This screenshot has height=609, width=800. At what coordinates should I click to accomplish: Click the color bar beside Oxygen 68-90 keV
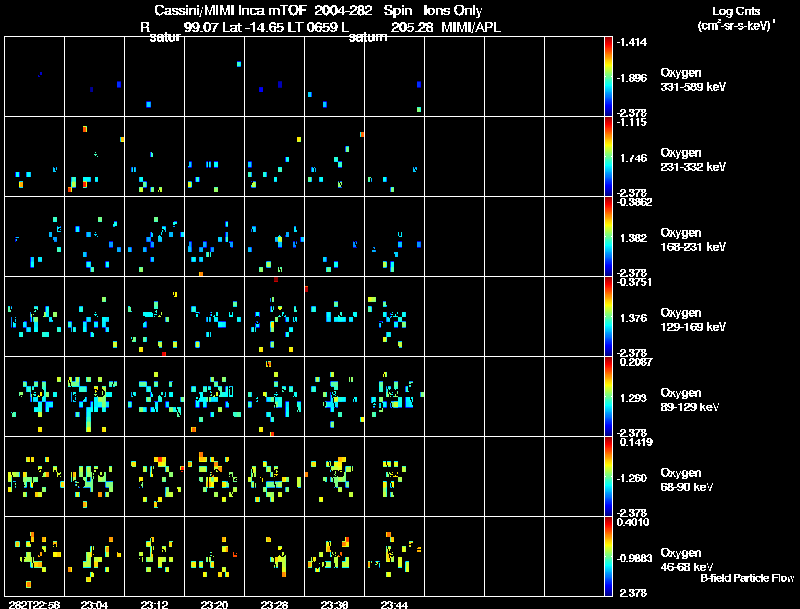coord(608,477)
